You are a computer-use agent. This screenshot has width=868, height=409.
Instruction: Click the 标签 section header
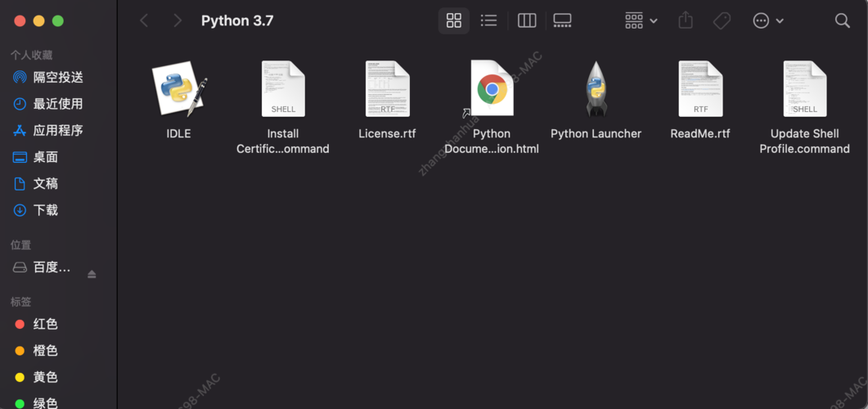21,302
